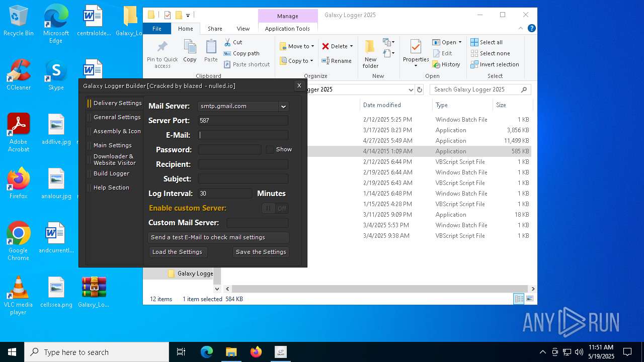The image size is (644, 362).
Task: Expand the Mail Server dropdown
Action: point(283,106)
